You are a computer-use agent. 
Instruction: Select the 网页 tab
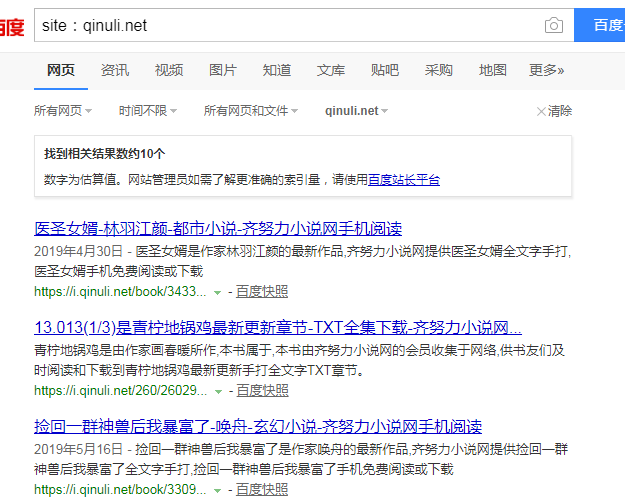[61, 70]
